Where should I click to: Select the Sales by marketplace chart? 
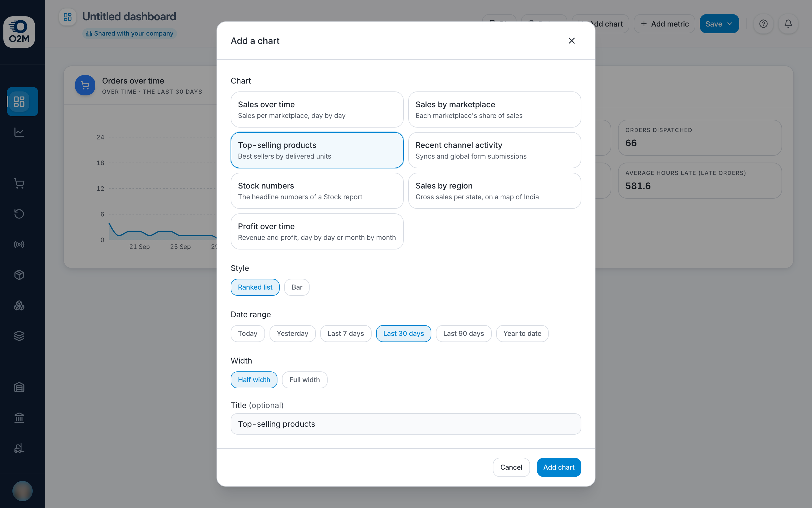[495, 110]
